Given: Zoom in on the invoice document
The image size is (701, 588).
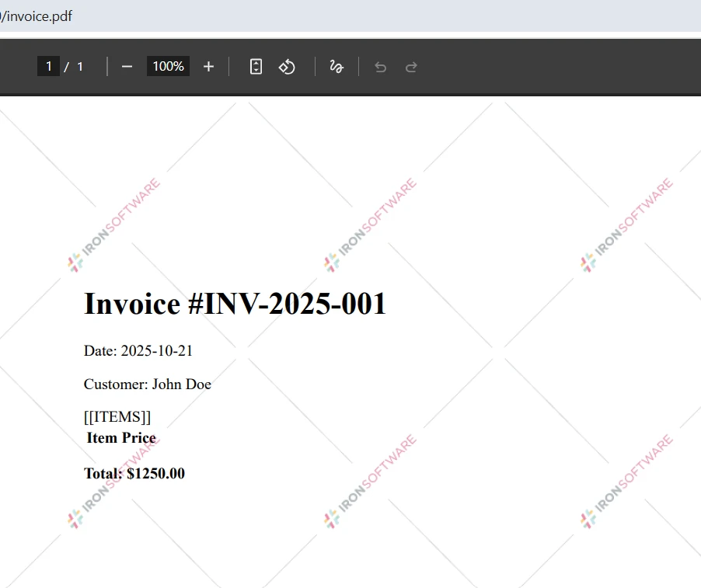Looking at the screenshot, I should pos(208,66).
